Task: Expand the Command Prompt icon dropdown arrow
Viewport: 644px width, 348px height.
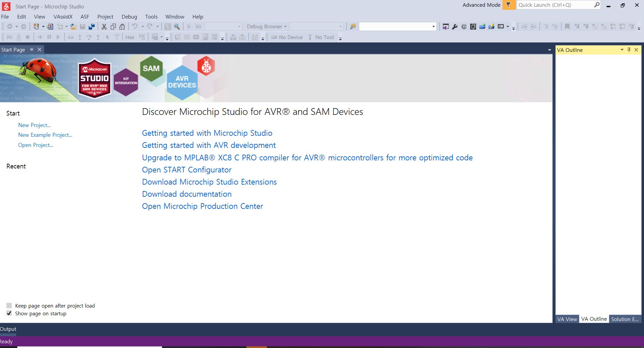Action: (508, 27)
